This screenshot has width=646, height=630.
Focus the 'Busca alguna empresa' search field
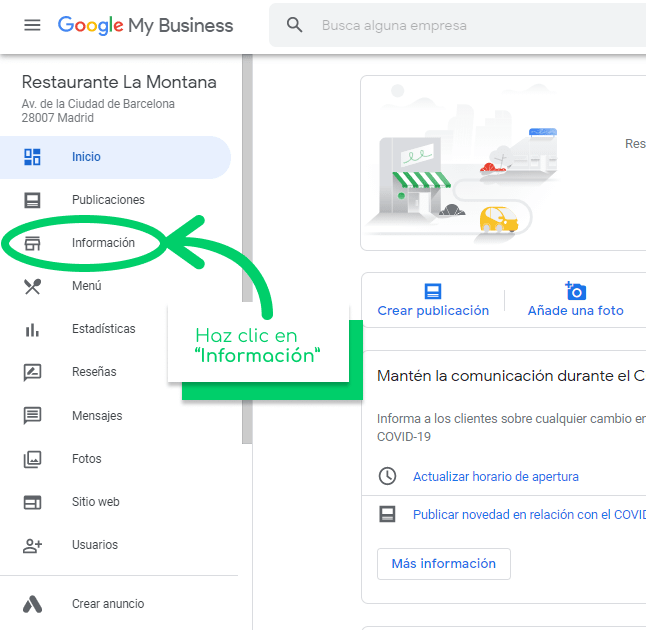click(x=457, y=25)
